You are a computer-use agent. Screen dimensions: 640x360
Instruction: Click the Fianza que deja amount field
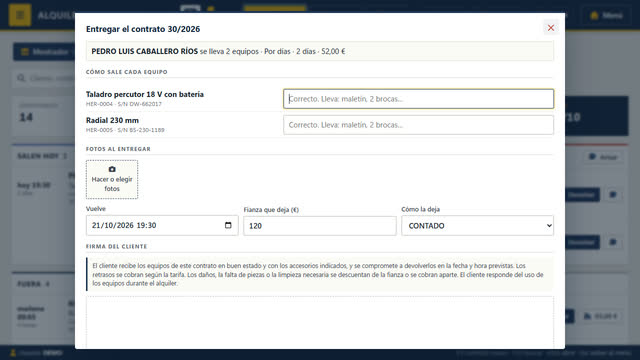click(320, 226)
